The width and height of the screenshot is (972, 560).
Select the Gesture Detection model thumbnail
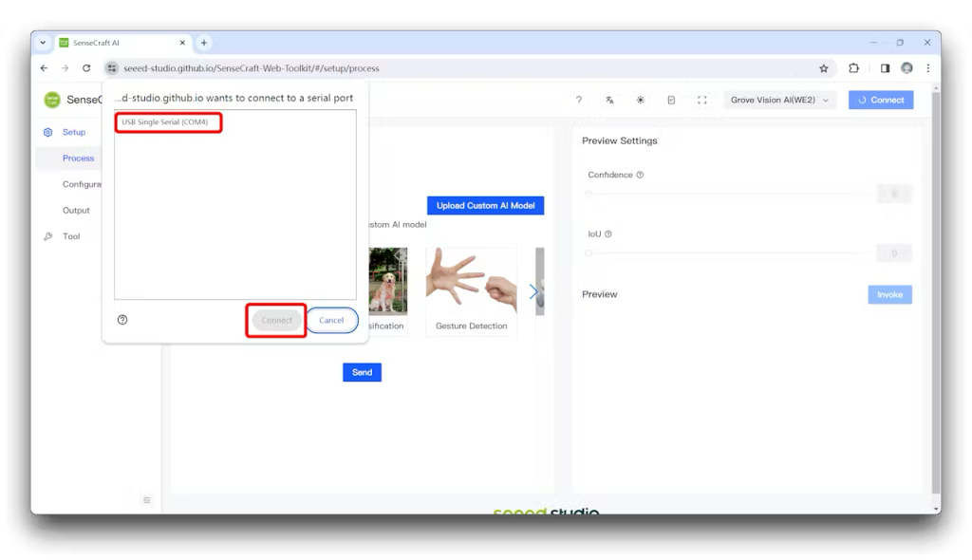click(471, 285)
